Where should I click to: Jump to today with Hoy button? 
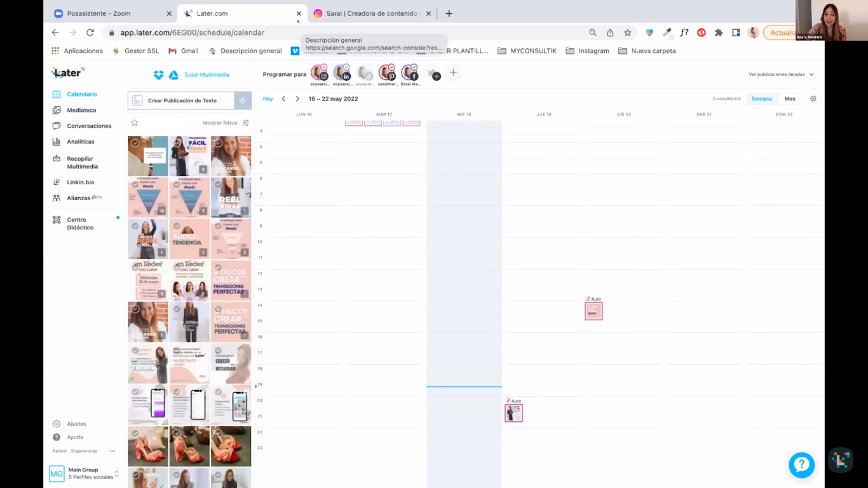268,98
